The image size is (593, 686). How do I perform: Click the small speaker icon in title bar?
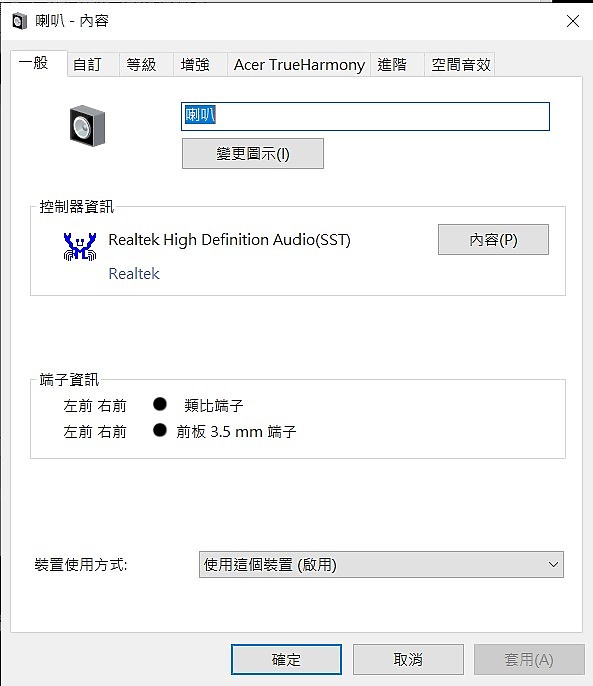pyautogui.click(x=20, y=21)
